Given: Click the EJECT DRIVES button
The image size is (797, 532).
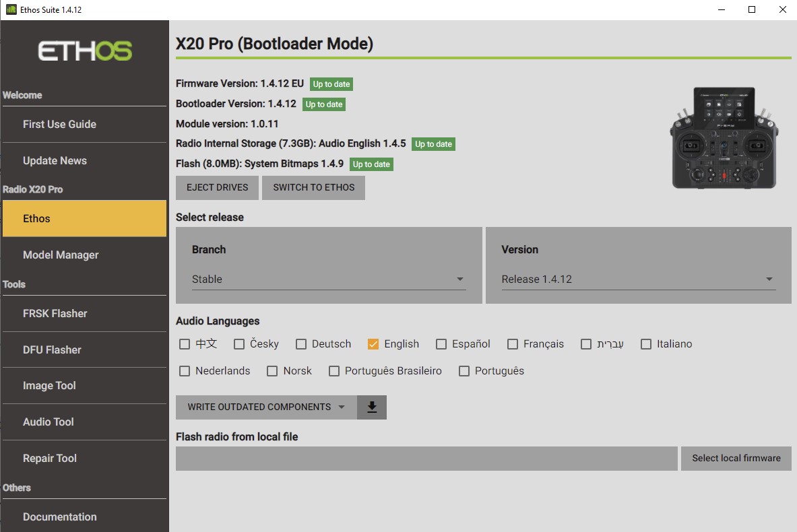Looking at the screenshot, I should 216,187.
